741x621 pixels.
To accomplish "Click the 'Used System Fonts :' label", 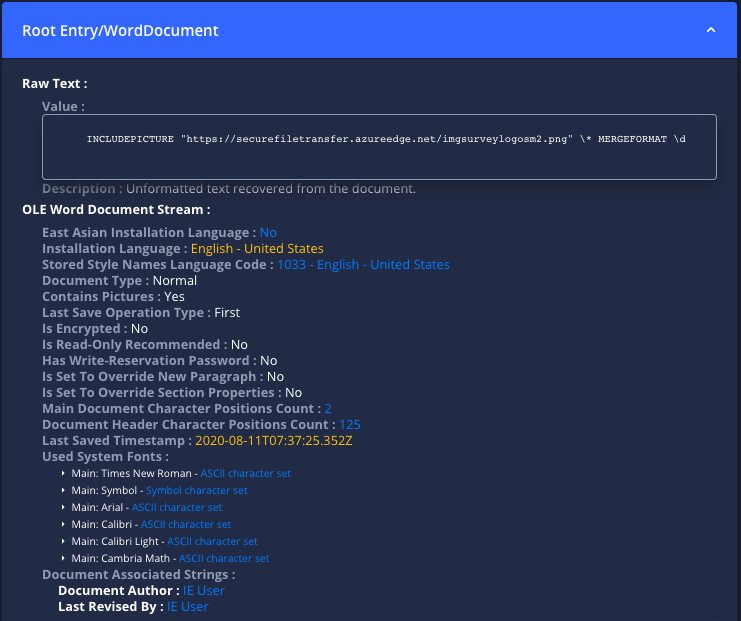I will (105, 457).
